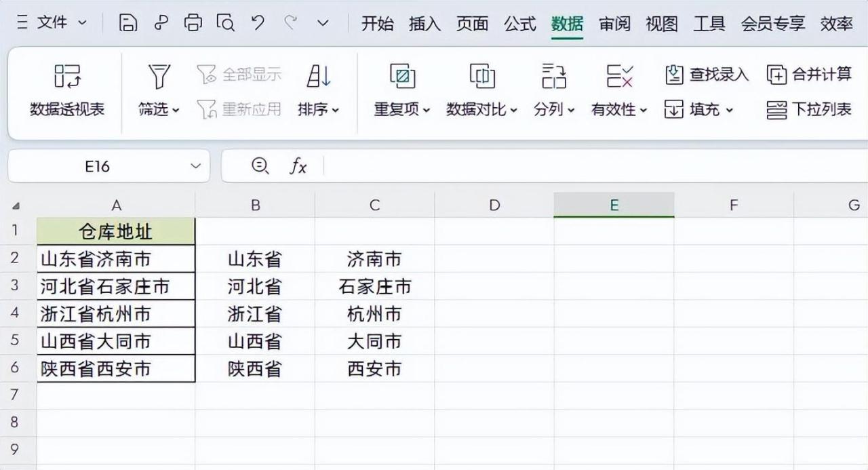Click 全部显示 show all filter option
Screen dimensions: 868x470
[x=239, y=75]
